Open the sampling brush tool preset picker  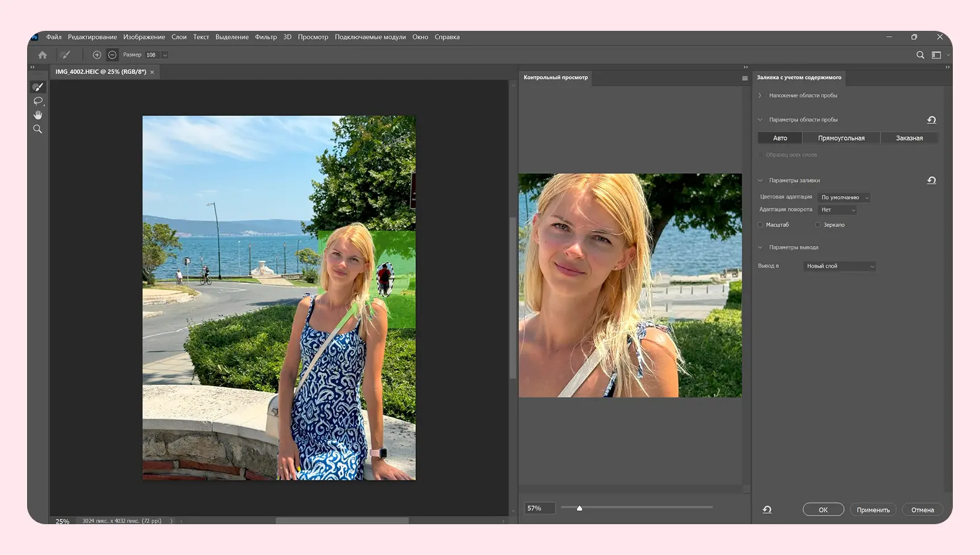click(66, 55)
